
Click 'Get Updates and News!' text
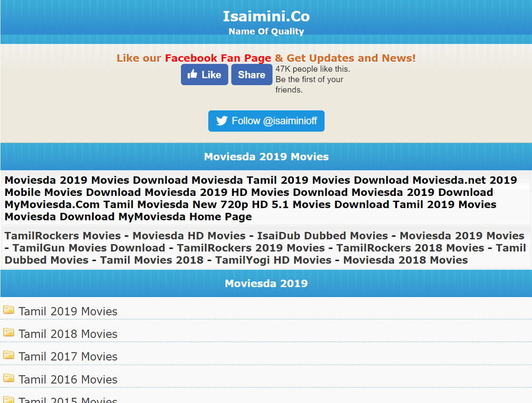click(351, 58)
